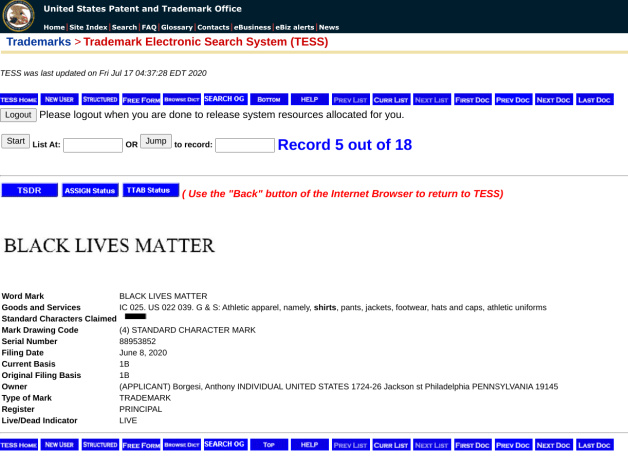This screenshot has width=628, height=457.
Task: Open the Contacts link
Action: [x=213, y=27]
